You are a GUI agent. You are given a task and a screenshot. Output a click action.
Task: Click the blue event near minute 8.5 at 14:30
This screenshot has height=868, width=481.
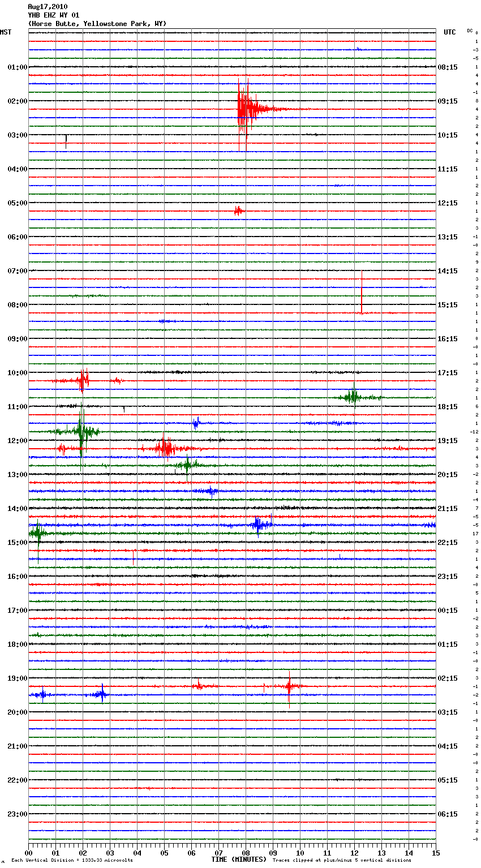point(259,525)
